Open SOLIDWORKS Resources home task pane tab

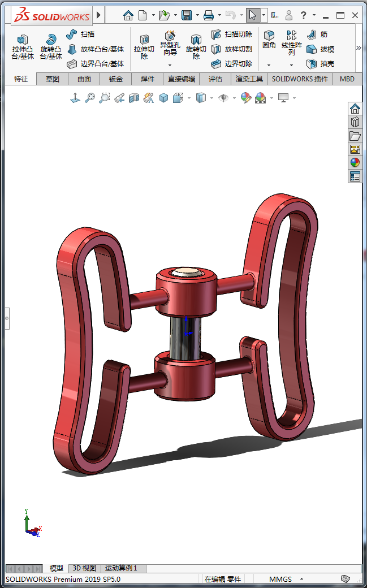[x=355, y=109]
